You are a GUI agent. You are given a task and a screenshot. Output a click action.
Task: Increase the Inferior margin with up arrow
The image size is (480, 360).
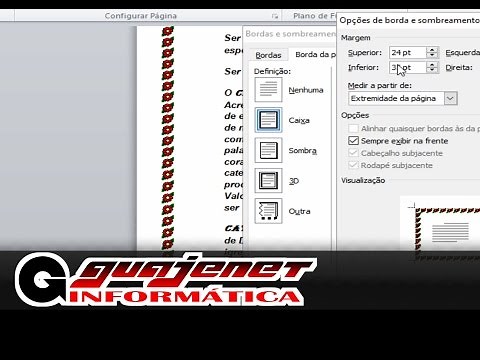click(432, 65)
